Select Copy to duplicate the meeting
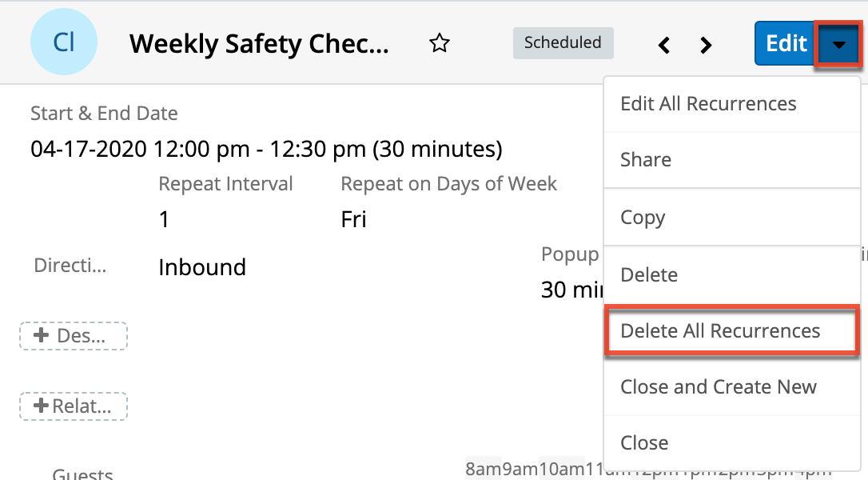868x480 pixels. click(643, 217)
